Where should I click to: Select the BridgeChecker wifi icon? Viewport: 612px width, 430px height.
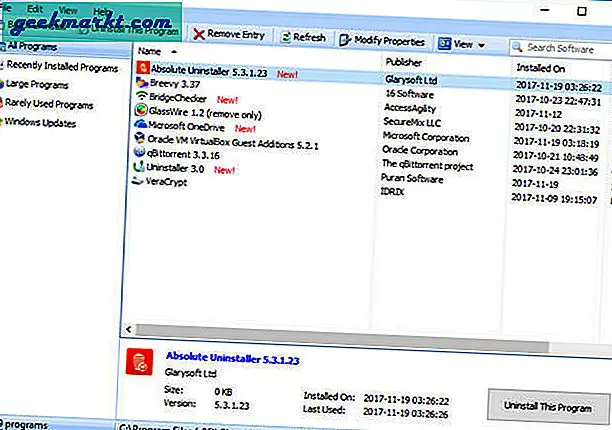tap(141, 96)
